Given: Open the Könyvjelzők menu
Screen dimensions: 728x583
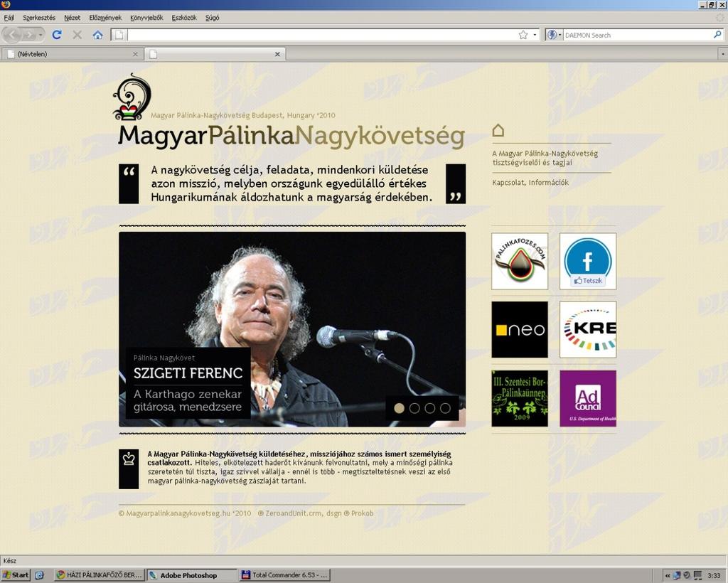Looking at the screenshot, I should coord(146,18).
